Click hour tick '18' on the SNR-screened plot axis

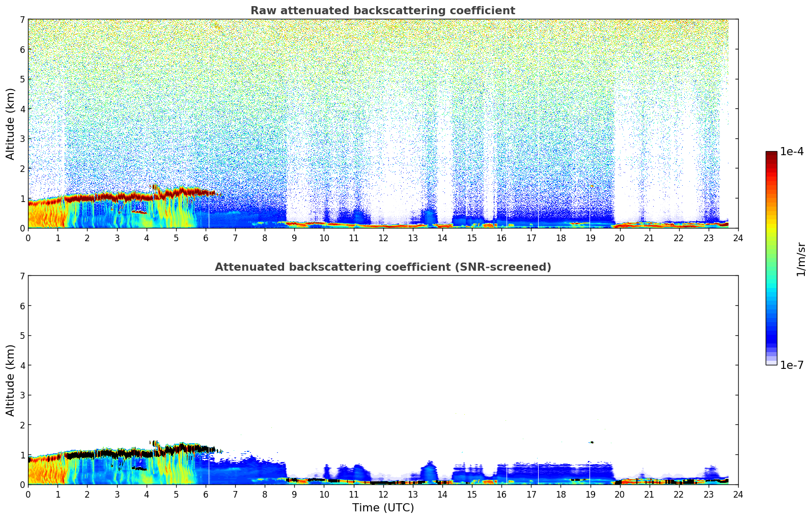click(x=561, y=494)
